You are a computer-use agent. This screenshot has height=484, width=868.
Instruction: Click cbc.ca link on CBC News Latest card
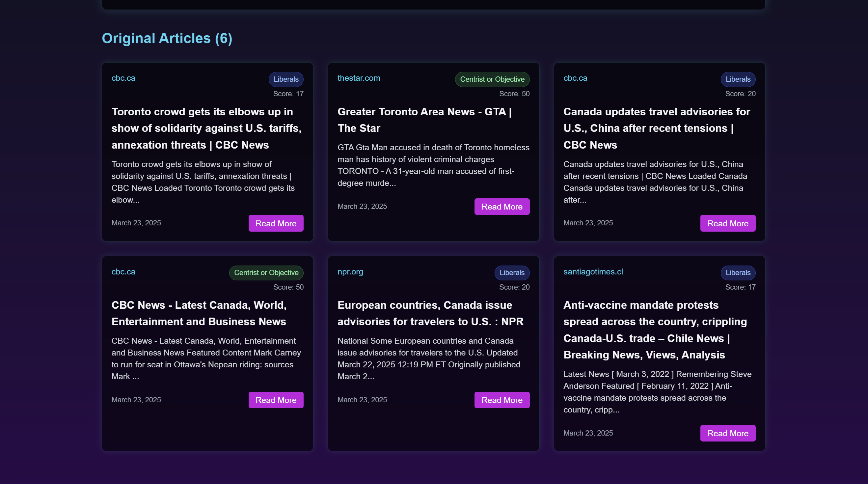[x=123, y=272]
